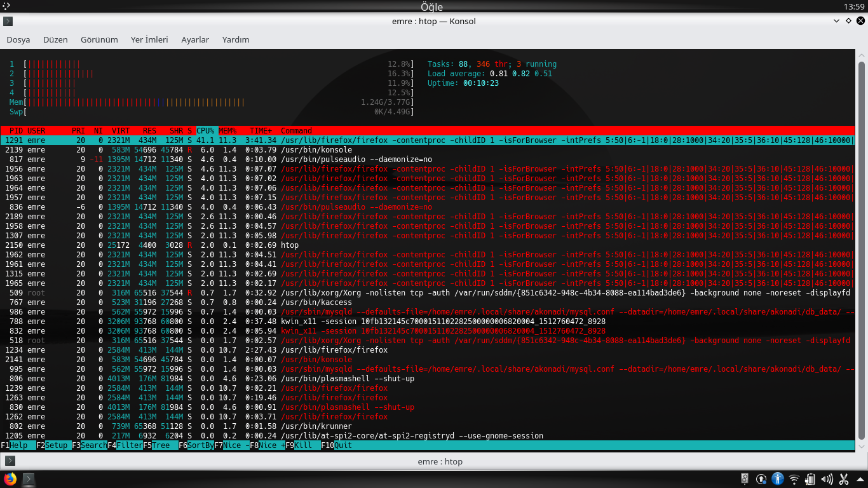Open the Wi-Fi network tray icon

pos(794,479)
